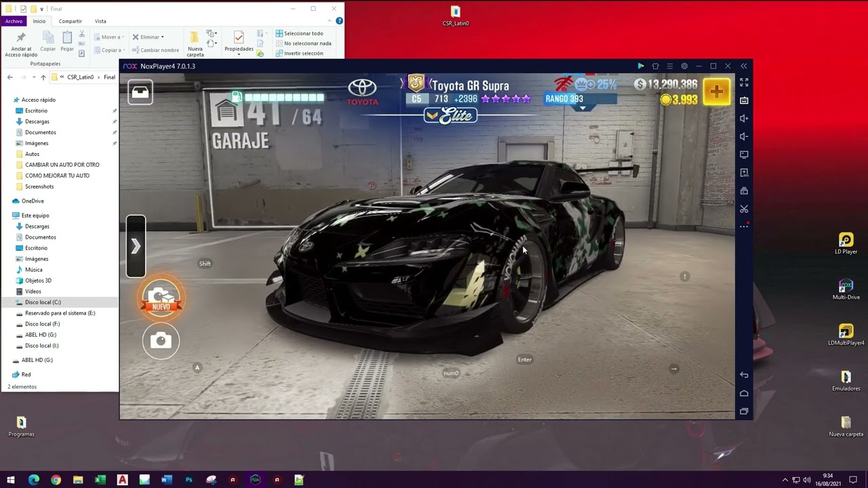Click the Cut scissors icon in Explorer ribbon
The image size is (868, 488).
click(81, 34)
